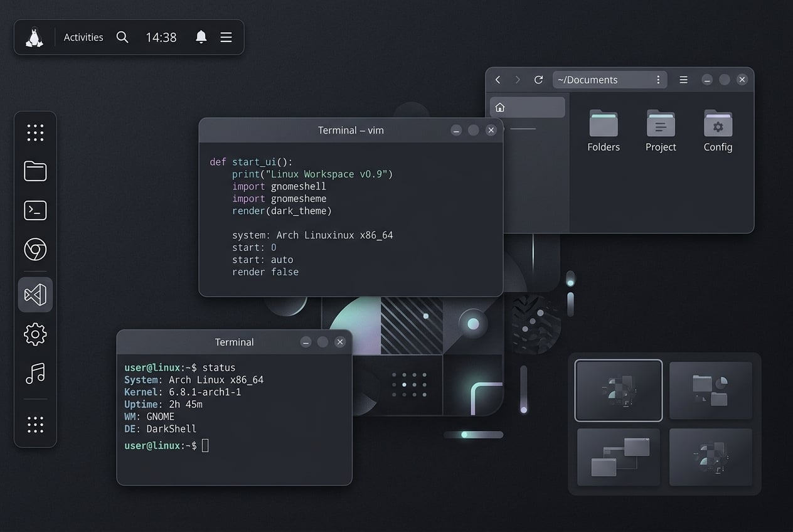Maximize the lower Terminal window
Screen dimensions: 793x532
[322, 342]
